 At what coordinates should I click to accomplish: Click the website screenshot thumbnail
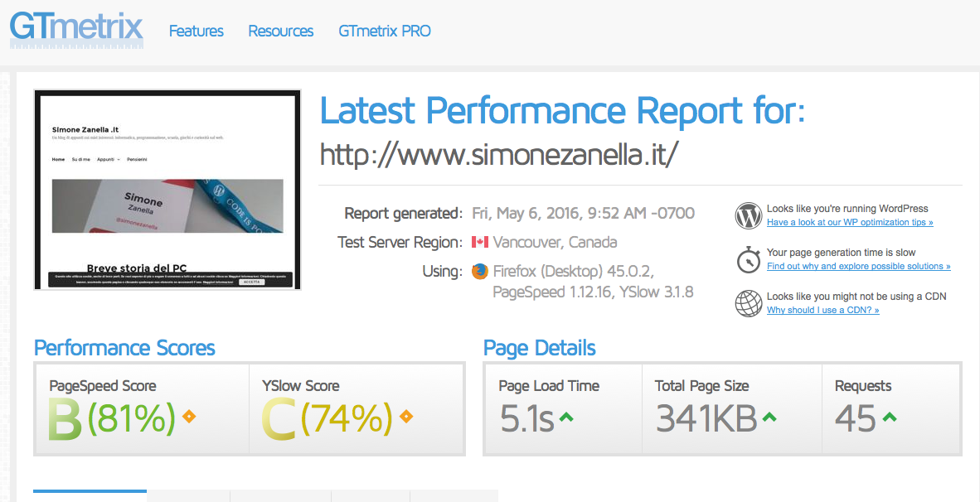[167, 190]
